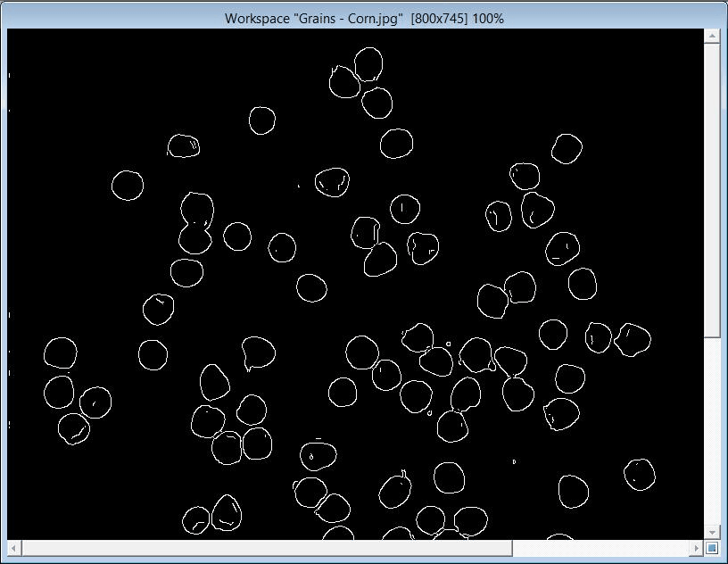Grab the vertical scrollbar thumb
This screenshot has height=564, width=728.
click(x=712, y=189)
